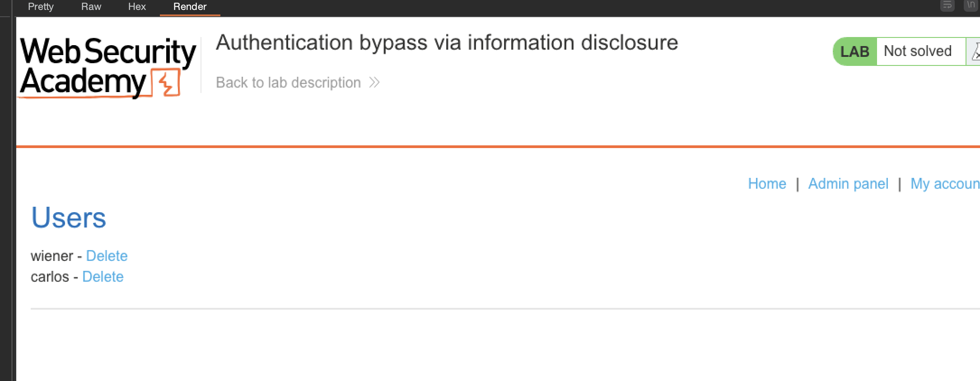Screen dimensions: 980x381
Task: Delete the carlos user
Action: pyautogui.click(x=103, y=277)
